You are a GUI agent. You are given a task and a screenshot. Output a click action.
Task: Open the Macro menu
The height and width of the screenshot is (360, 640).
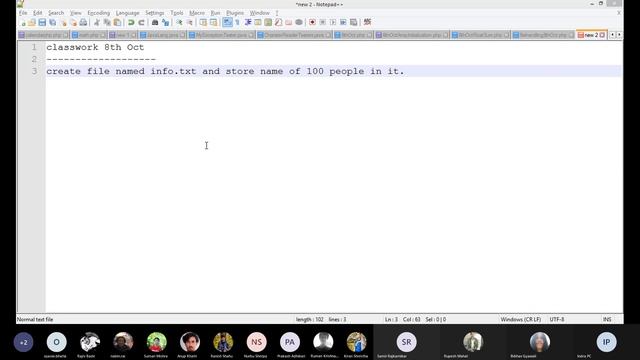click(x=197, y=13)
